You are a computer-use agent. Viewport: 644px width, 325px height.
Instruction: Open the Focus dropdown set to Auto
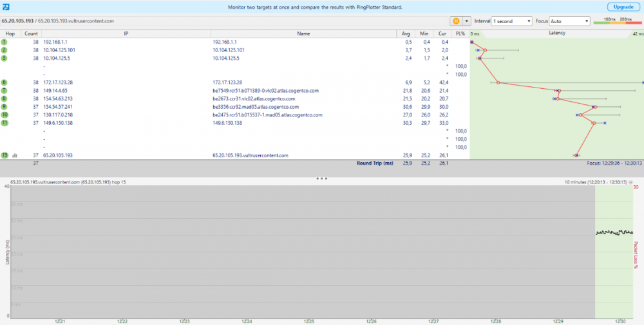(x=570, y=21)
